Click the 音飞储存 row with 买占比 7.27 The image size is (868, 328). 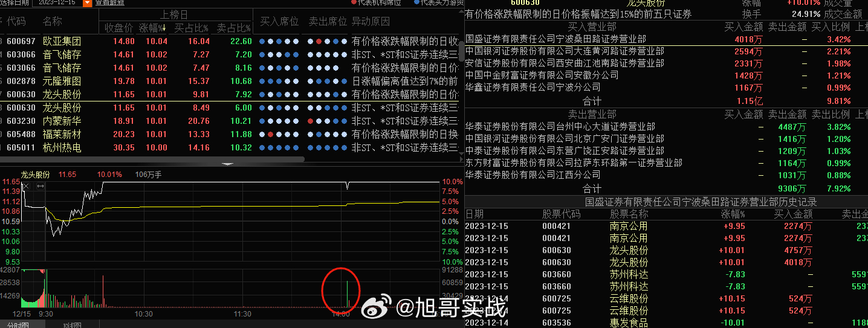tap(230, 55)
